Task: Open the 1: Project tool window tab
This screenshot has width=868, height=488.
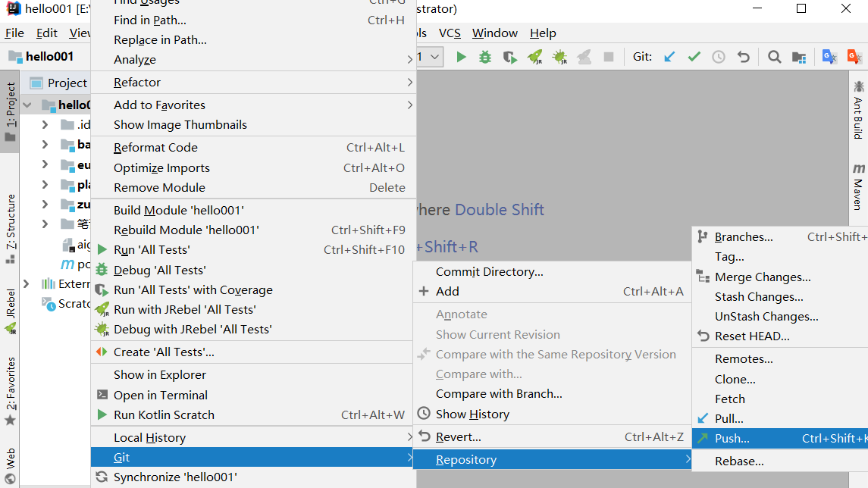Action: click(x=10, y=111)
